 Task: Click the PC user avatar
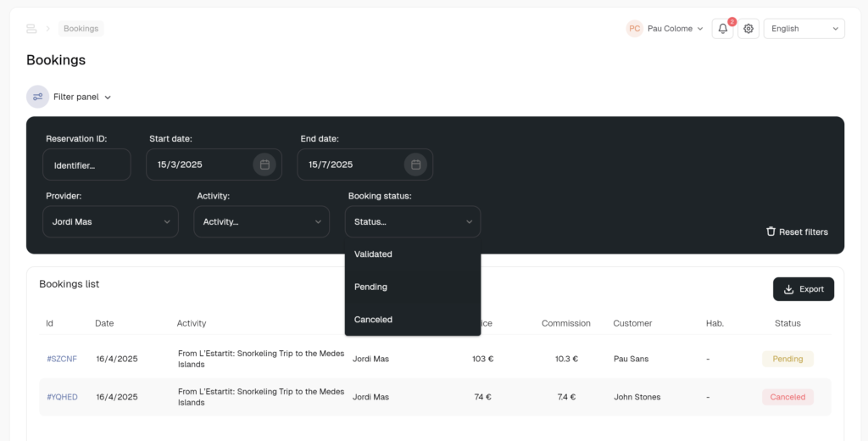coord(634,29)
